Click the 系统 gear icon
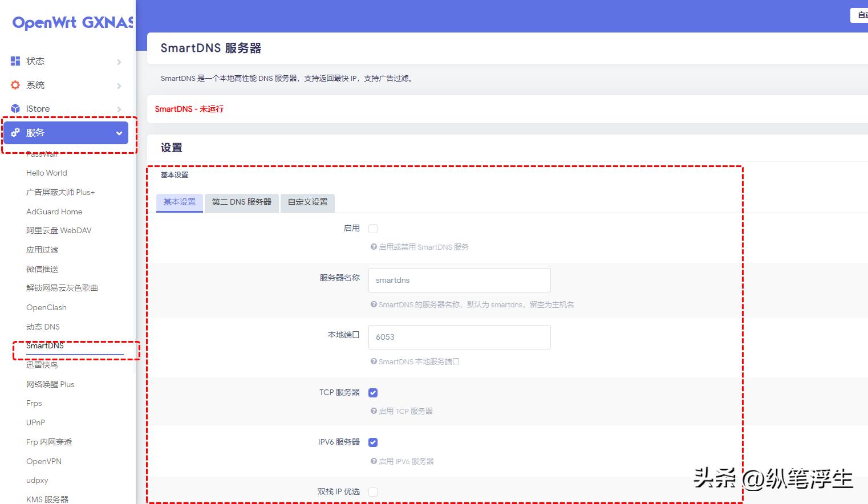Viewport: 868px width, 504px height. [x=14, y=84]
